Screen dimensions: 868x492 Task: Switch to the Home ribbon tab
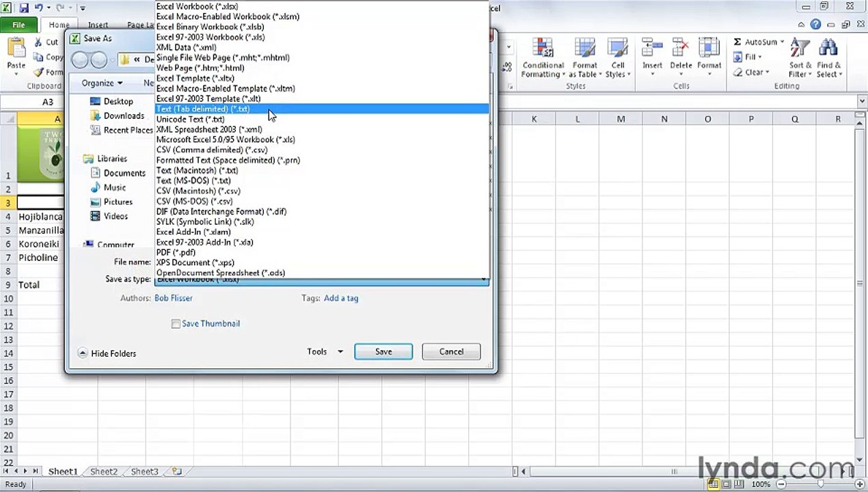click(59, 25)
